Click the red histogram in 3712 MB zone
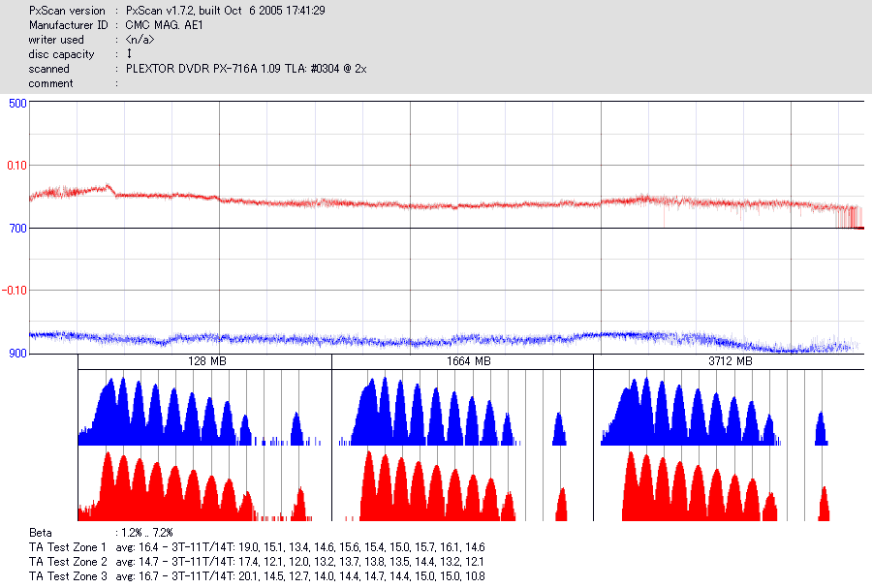The width and height of the screenshot is (872, 588). pos(726,486)
